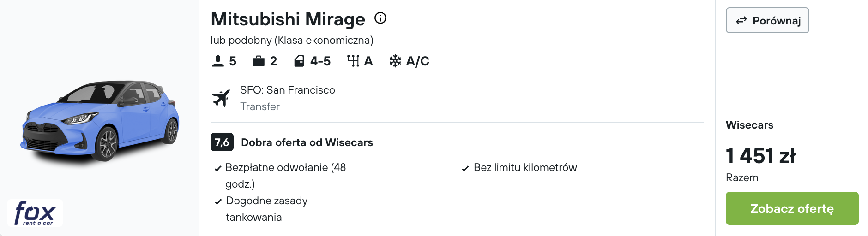The width and height of the screenshot is (868, 236).
Task: Click the Porównaj compare button
Action: pyautogui.click(x=767, y=20)
